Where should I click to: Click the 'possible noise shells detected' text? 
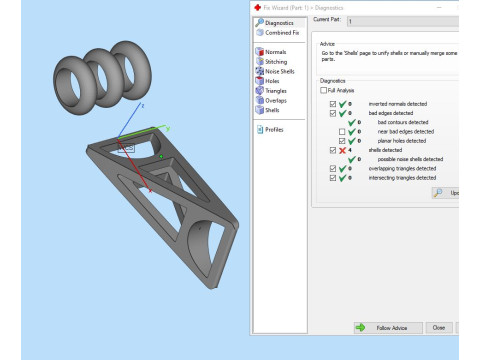click(x=410, y=159)
